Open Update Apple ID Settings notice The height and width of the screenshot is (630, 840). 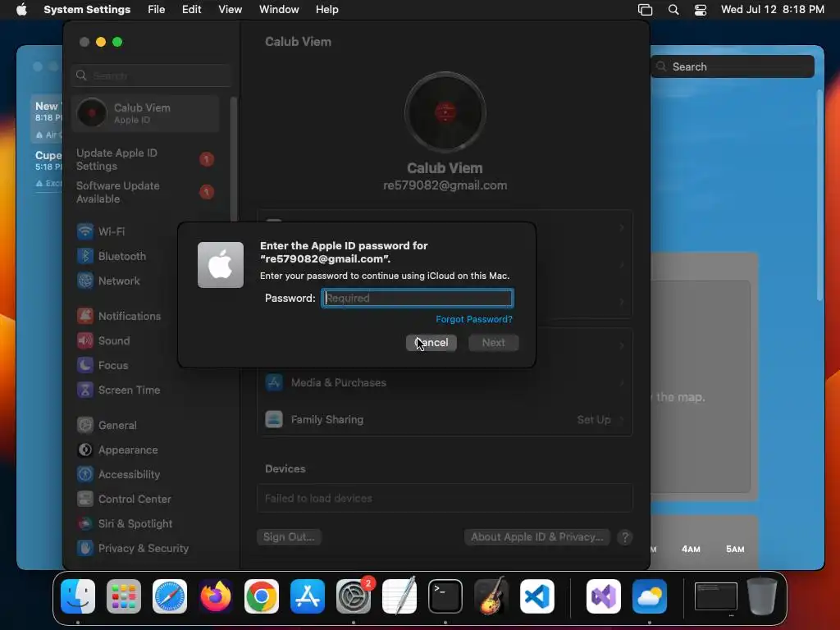click(145, 160)
